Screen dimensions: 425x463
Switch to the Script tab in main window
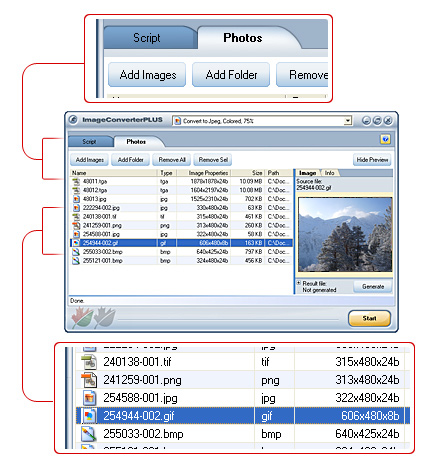(89, 142)
